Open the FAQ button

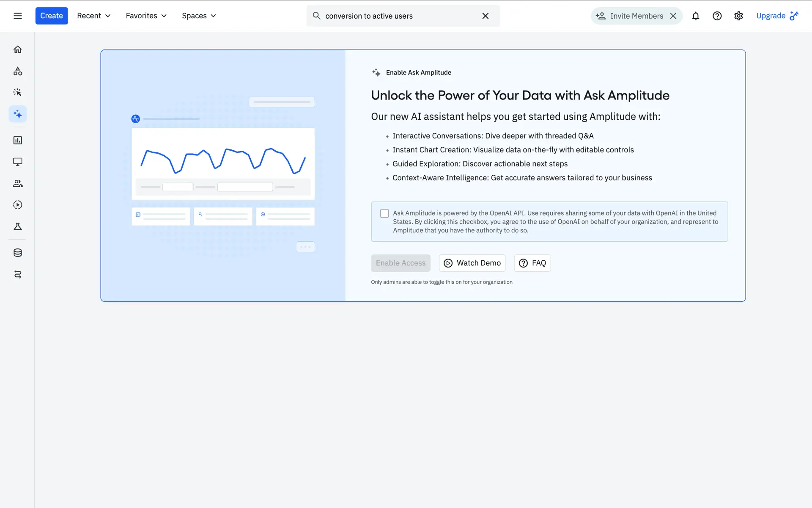click(x=532, y=263)
